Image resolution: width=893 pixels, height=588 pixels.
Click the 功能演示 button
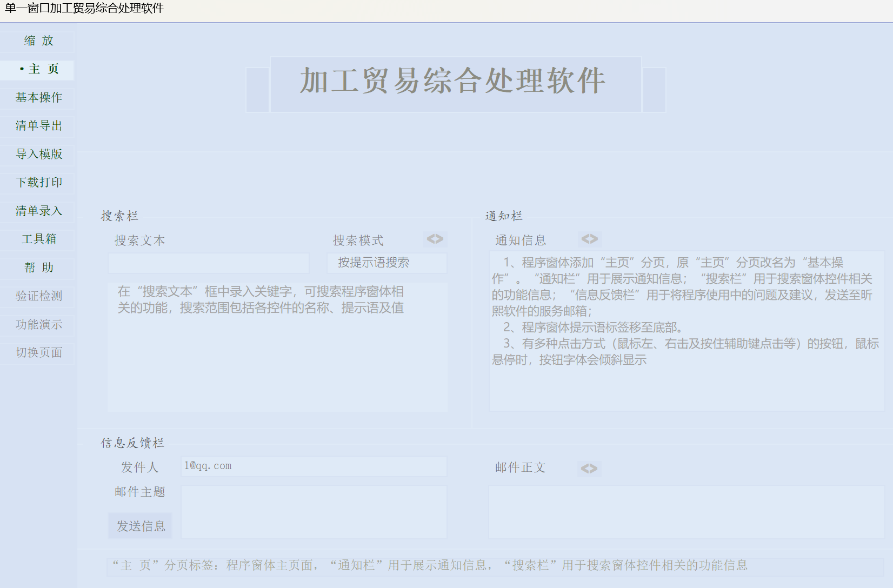tap(38, 324)
